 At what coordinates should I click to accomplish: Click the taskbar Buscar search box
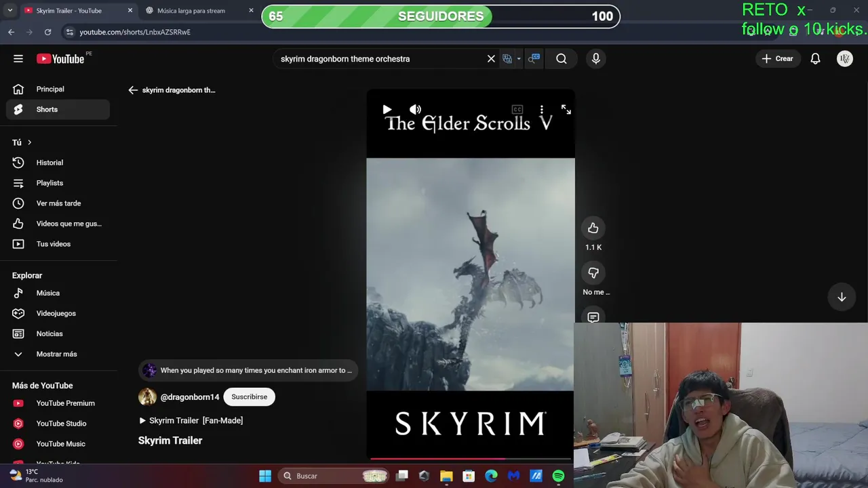coord(334,476)
